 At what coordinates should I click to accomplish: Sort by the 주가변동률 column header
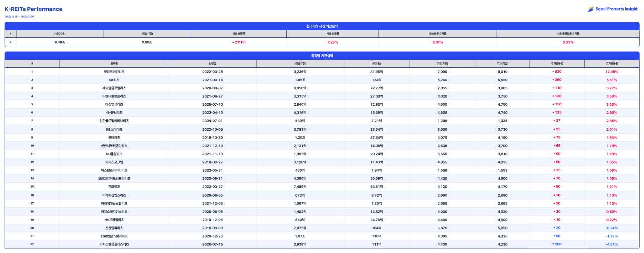point(611,64)
